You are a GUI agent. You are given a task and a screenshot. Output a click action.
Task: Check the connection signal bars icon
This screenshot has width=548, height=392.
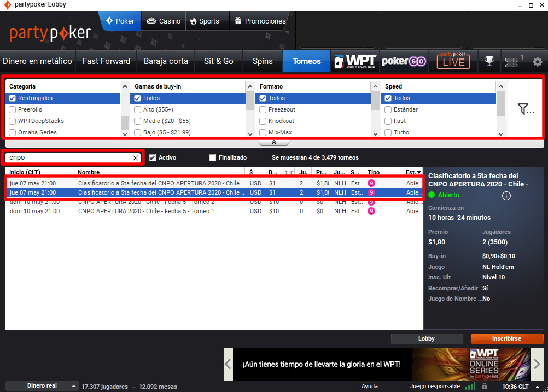click(x=470, y=386)
